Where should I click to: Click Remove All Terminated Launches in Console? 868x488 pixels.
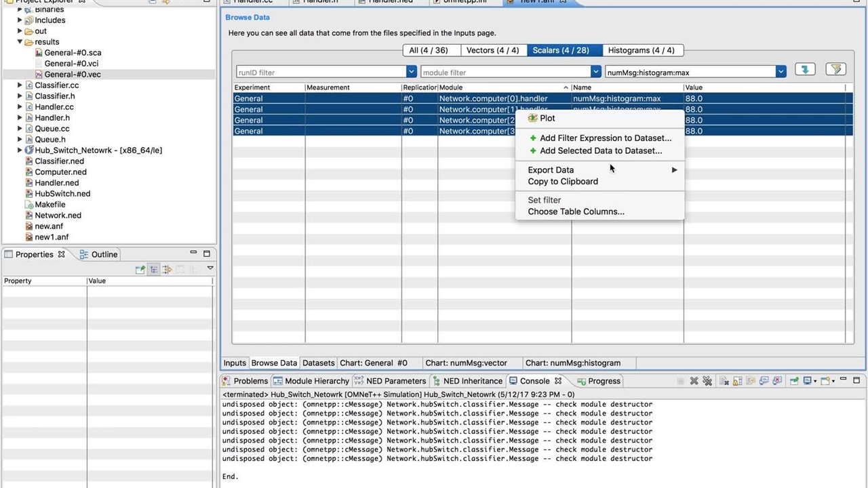[x=707, y=381]
